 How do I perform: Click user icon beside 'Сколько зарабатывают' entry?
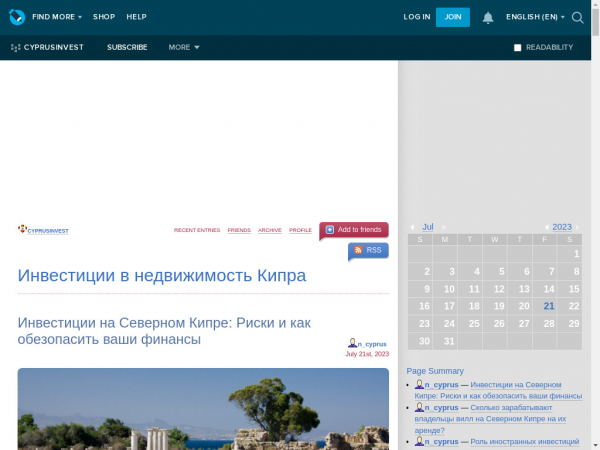click(x=419, y=407)
